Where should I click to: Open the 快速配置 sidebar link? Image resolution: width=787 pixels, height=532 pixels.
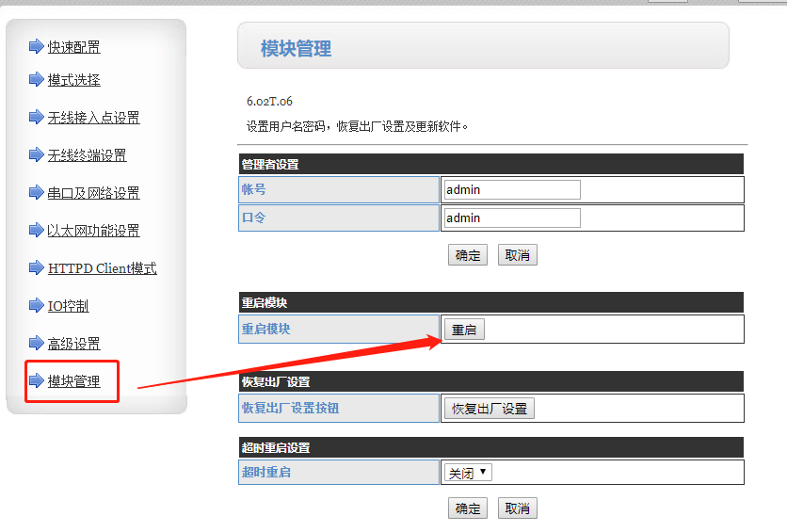coord(73,47)
